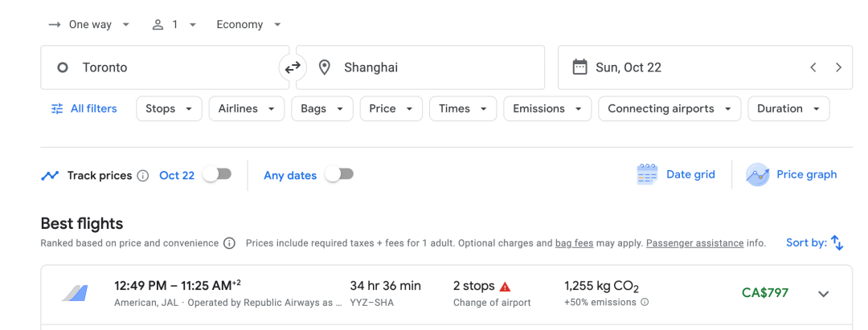Open the Economy class dropdown
Screen dimensions: 868x330
coord(248,25)
